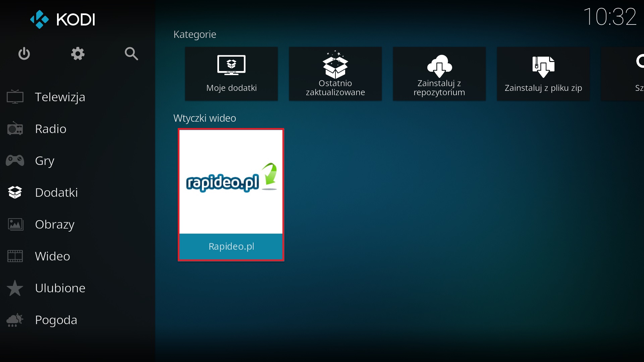
Task: Open the Gry menu entry
Action: [45, 161]
